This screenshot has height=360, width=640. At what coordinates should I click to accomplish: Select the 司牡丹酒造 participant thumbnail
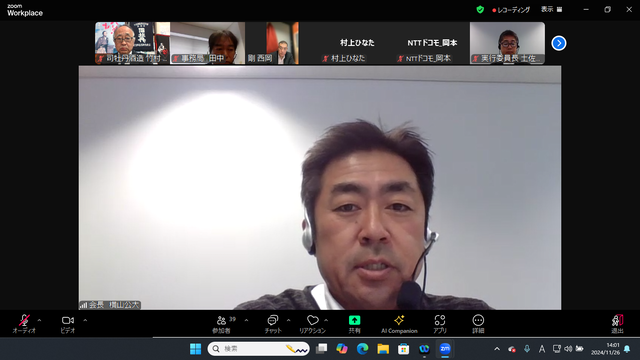coord(132,43)
